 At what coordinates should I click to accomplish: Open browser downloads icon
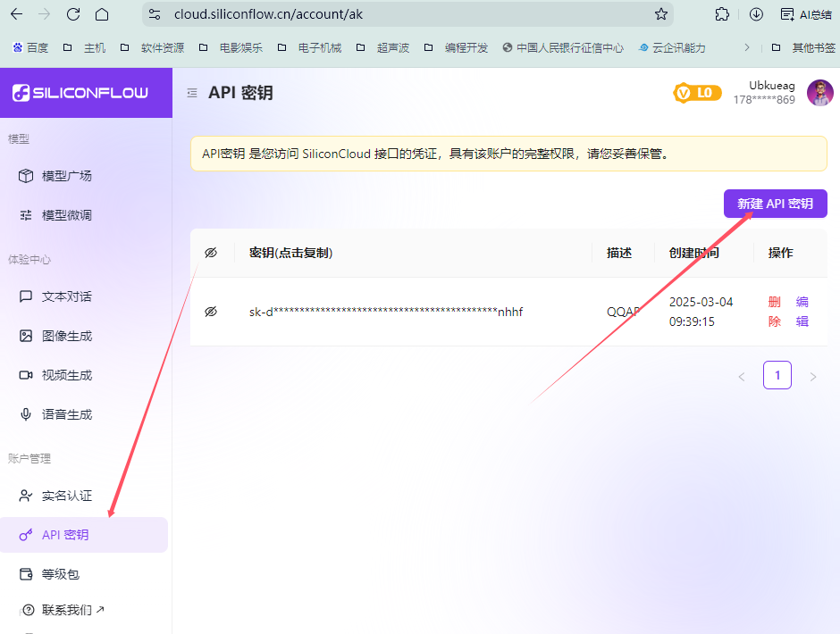[756, 14]
